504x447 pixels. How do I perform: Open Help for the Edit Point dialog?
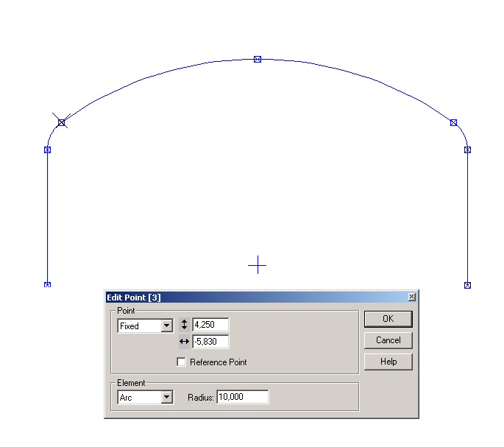pyautogui.click(x=388, y=362)
